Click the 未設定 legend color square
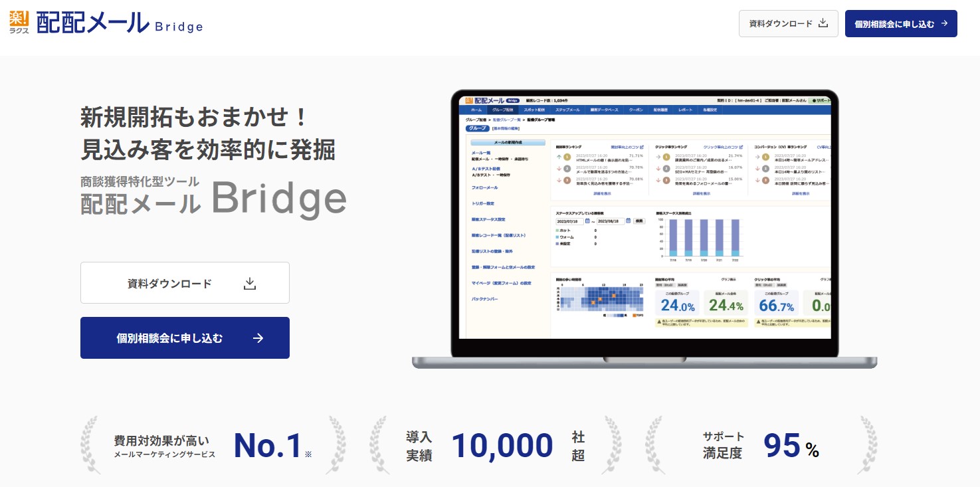980x487 pixels. point(557,244)
